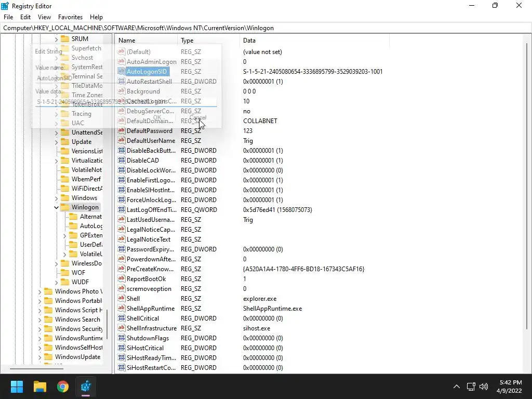Screen dimensions: 532x399
Task: Click the DWORD icon of EnableSIHostInt... value
Action: 121,190
